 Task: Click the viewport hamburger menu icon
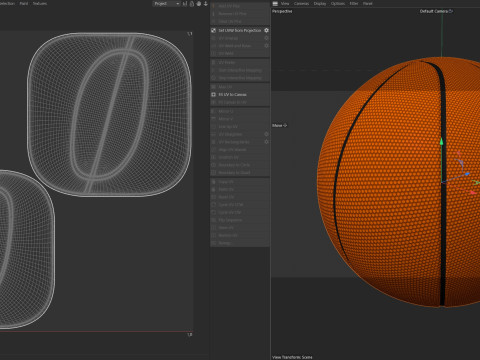275,3
